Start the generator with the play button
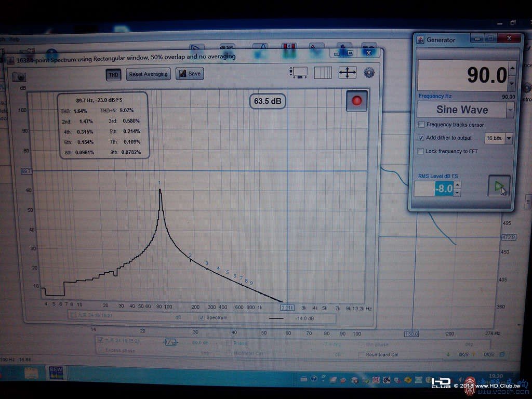Viewport: 532px width, 399px height. pyautogui.click(x=499, y=186)
